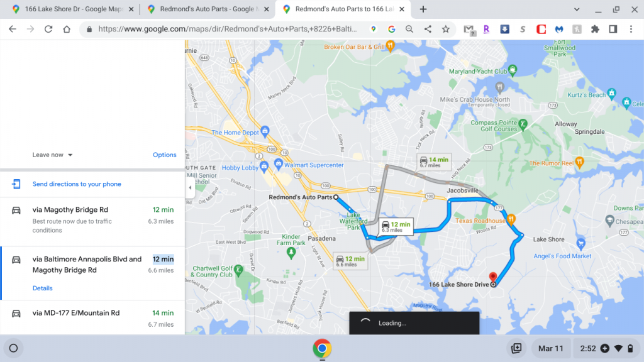Open the browser extensions puzzle icon
644x362 pixels.
[595, 29]
